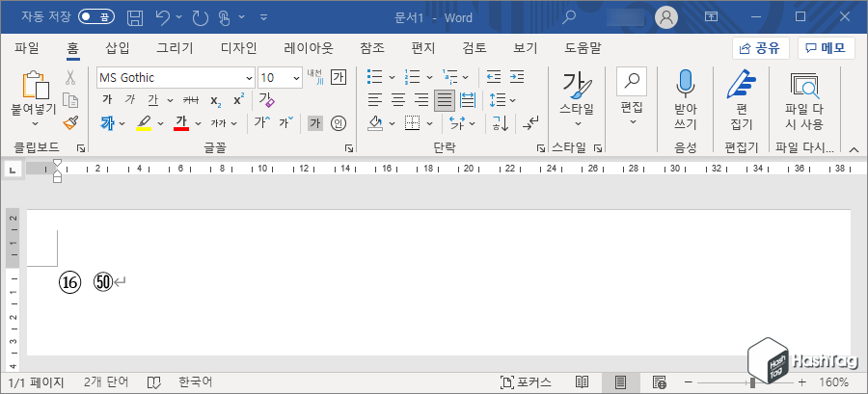Open the 편집기 editor button
This screenshot has width=868, height=394.
pos(742,99)
